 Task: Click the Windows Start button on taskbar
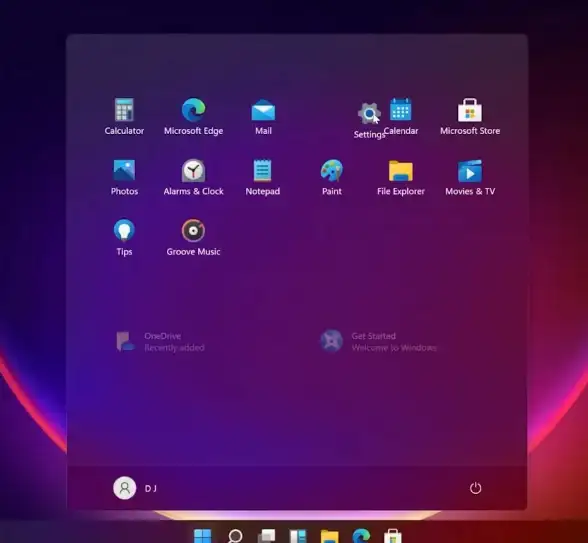pyautogui.click(x=202, y=536)
